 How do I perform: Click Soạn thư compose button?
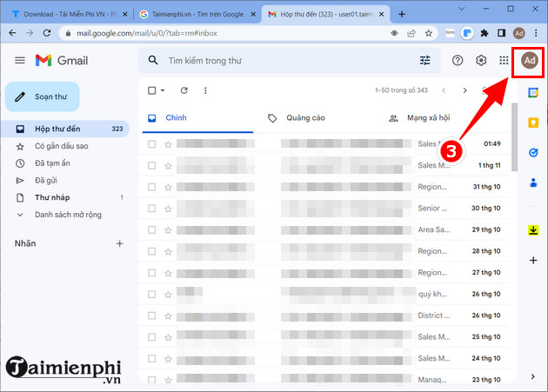pos(43,96)
